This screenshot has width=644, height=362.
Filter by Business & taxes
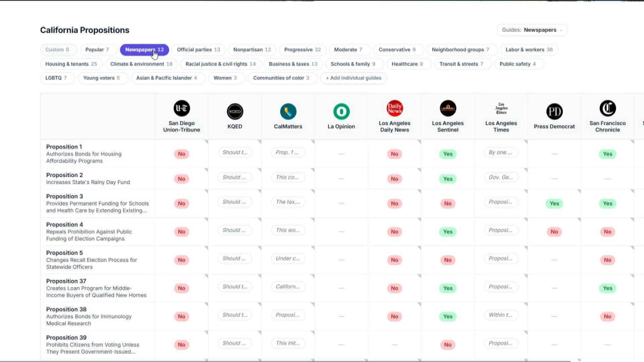coord(293,64)
